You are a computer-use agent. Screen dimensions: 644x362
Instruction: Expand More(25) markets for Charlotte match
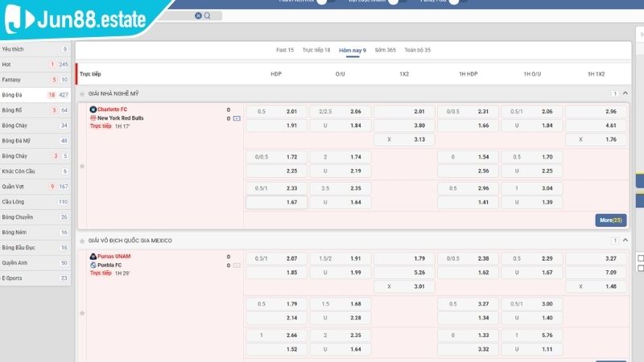pyautogui.click(x=611, y=220)
